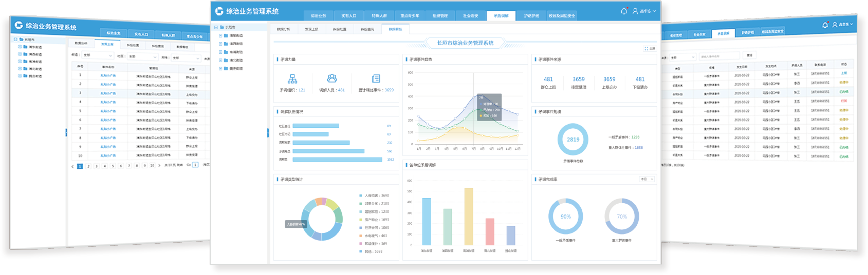Image resolution: width=868 pixels, height=275 pixels.
Task: Collapse sidebar using center window splitter handle
Action: pyautogui.click(x=268, y=133)
